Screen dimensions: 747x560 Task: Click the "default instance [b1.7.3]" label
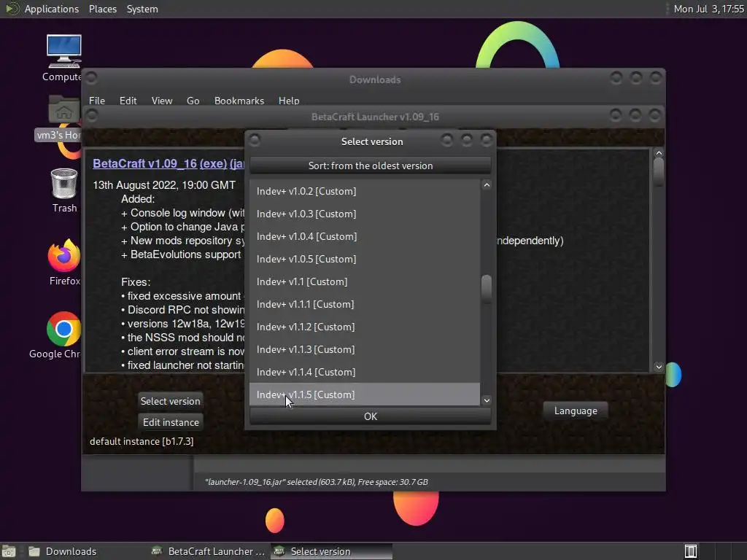tap(142, 441)
